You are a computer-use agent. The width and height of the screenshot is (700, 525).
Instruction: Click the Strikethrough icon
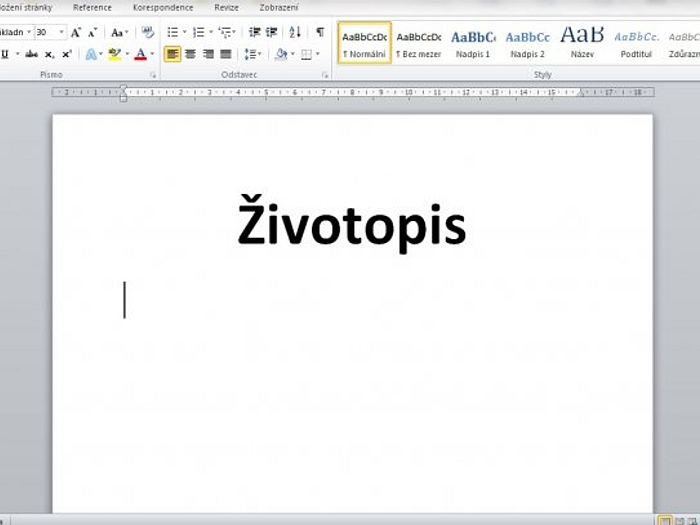(x=32, y=54)
